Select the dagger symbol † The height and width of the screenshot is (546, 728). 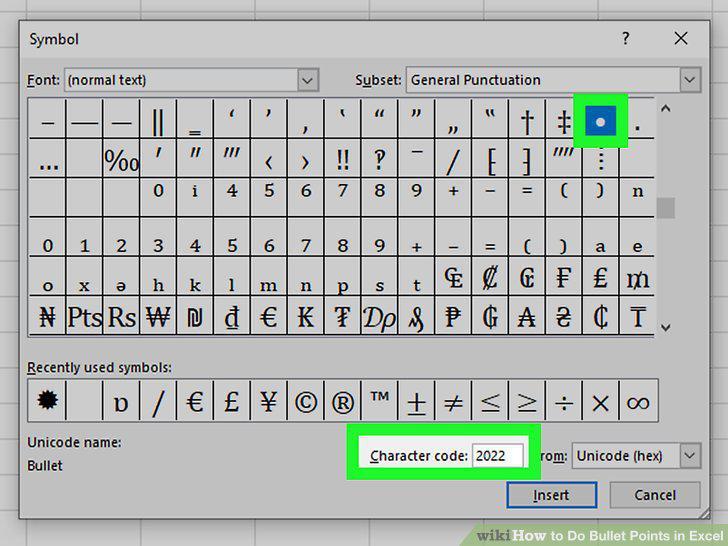coord(527,119)
